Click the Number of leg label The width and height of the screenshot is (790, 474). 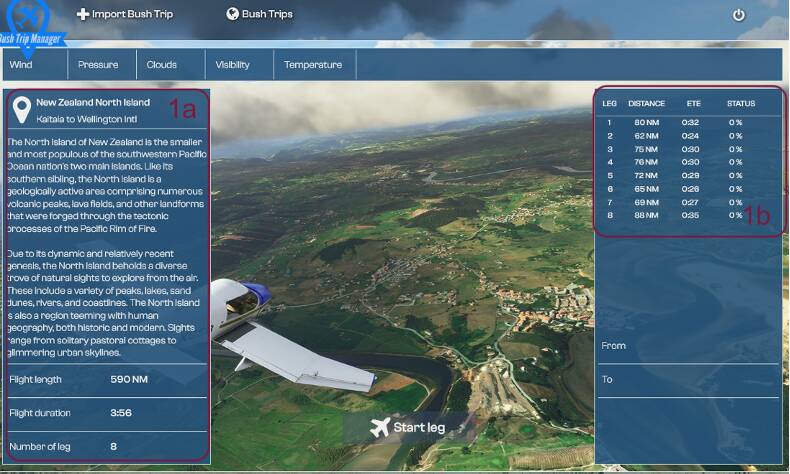click(40, 446)
